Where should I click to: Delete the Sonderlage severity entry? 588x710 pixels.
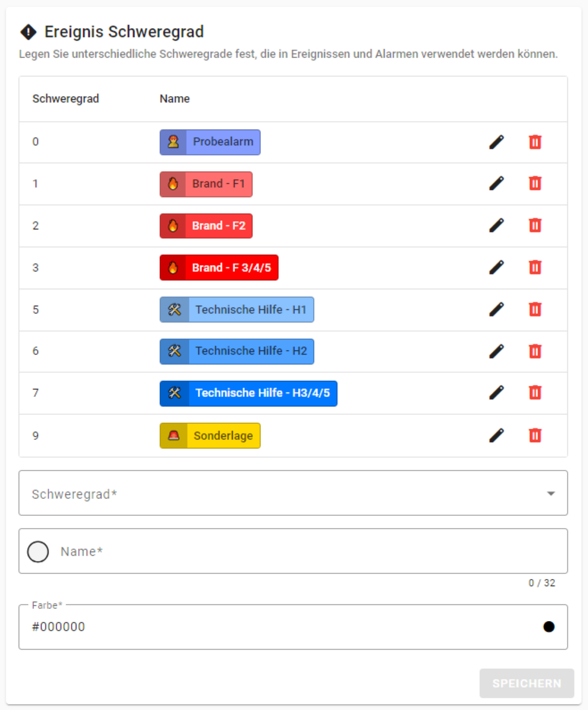(535, 435)
